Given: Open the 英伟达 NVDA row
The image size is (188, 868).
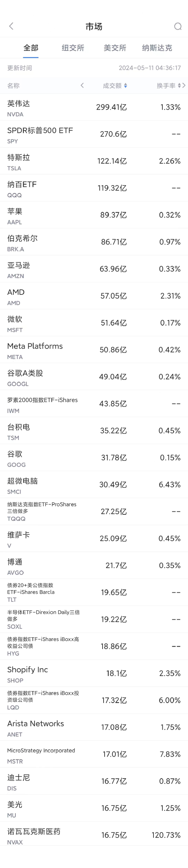Looking at the screenshot, I should (94, 107).
